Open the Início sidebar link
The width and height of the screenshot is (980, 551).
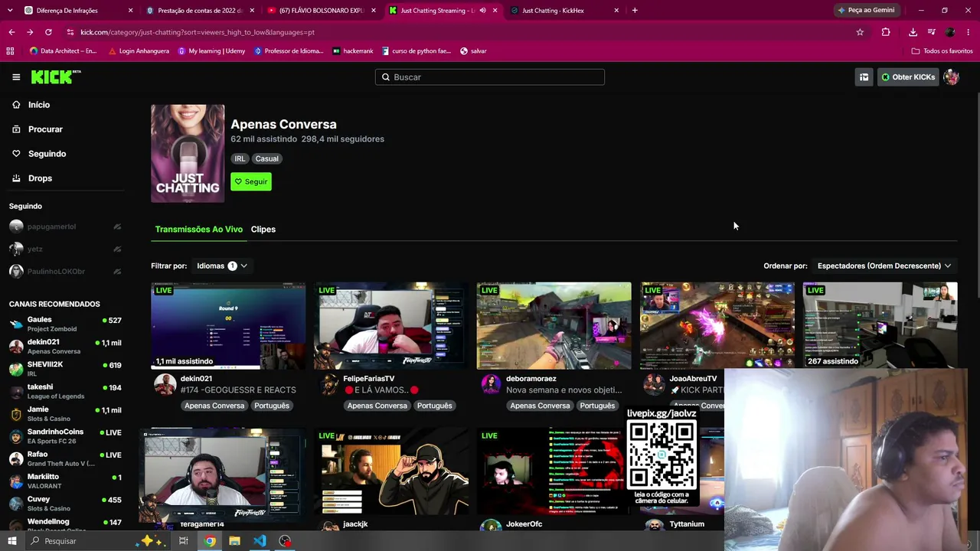pos(39,105)
